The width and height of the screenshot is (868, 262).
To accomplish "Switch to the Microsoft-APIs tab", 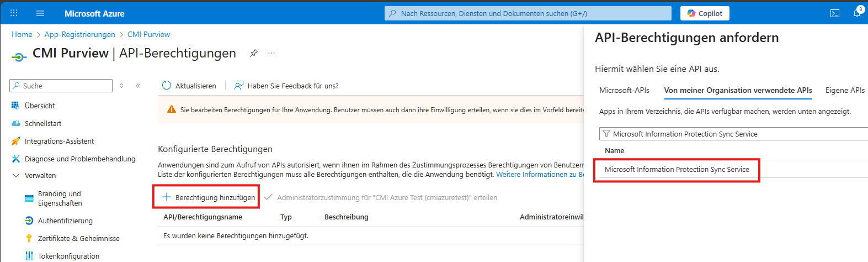I will point(624,90).
